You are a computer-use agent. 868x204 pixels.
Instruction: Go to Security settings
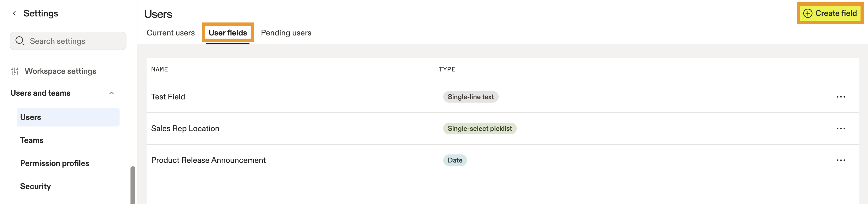click(35, 186)
